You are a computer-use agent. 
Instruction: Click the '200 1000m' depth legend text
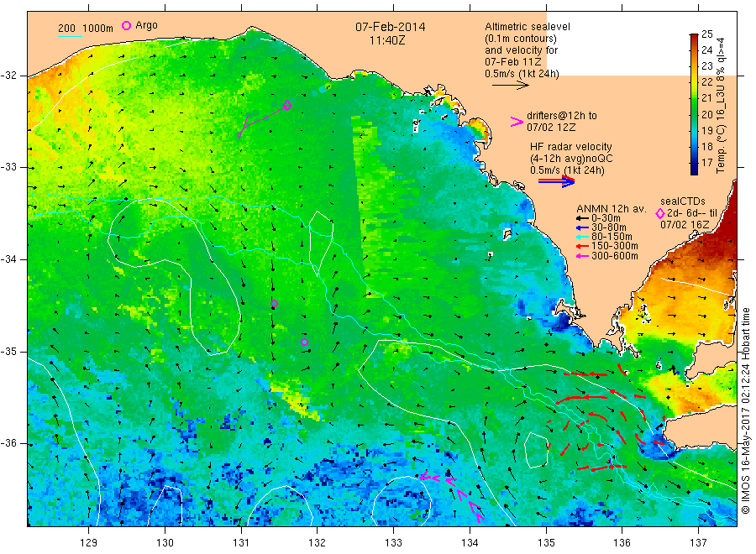coord(86,29)
